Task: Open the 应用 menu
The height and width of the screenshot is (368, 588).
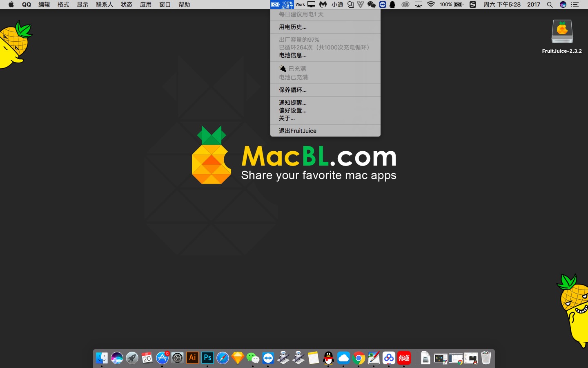Action: (146, 4)
